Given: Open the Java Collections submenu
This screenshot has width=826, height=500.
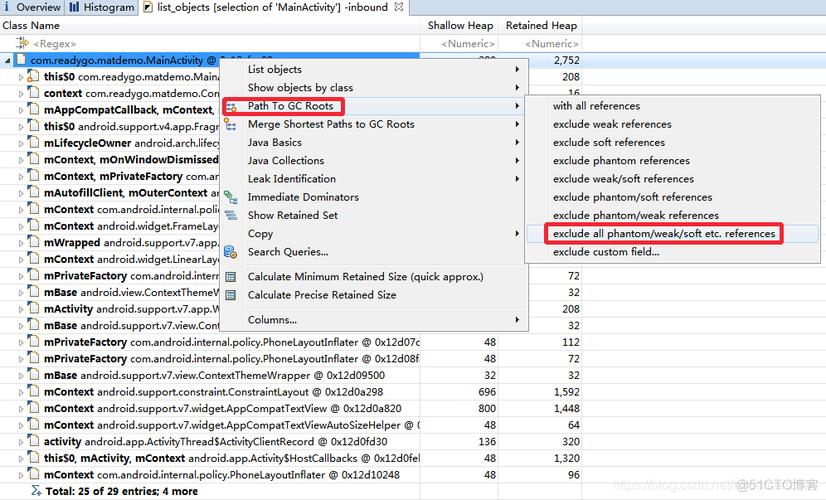Looking at the screenshot, I should [x=373, y=161].
